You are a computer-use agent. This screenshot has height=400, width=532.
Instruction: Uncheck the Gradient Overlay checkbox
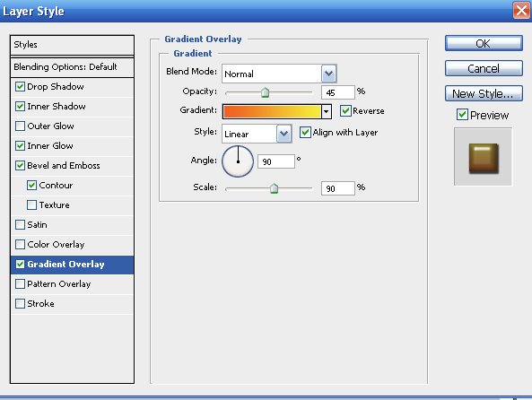pos(20,264)
